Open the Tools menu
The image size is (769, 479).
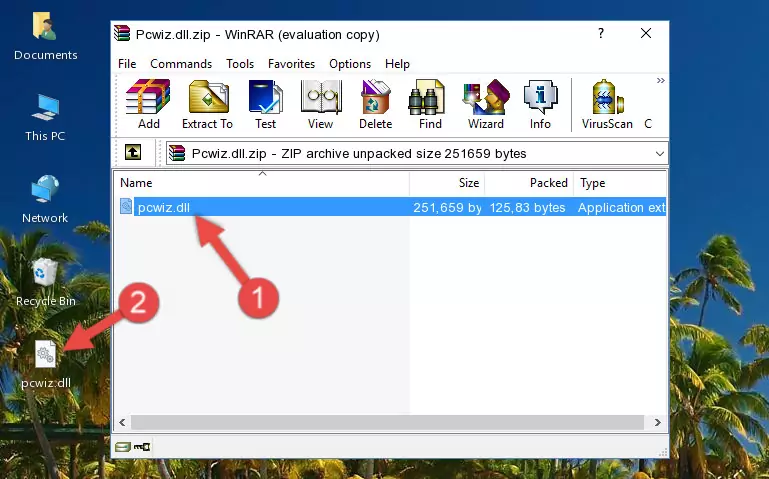tap(240, 64)
